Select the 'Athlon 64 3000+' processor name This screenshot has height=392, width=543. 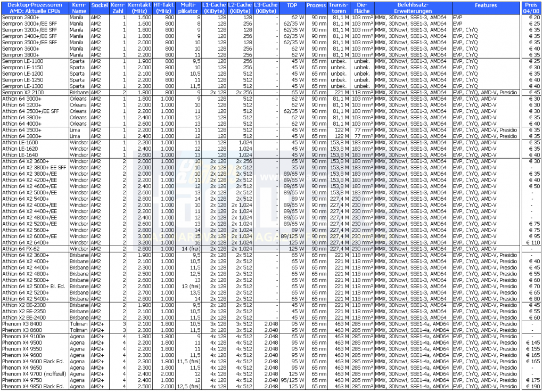22,99
